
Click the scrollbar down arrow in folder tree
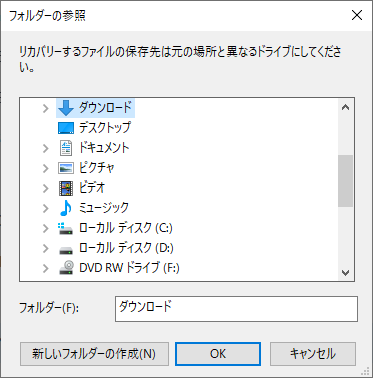345,273
